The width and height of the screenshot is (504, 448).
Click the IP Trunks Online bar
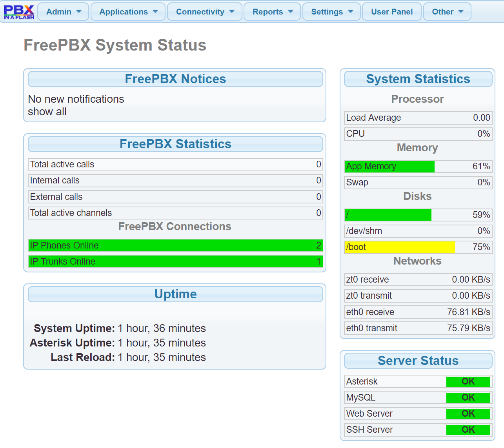[x=175, y=261]
